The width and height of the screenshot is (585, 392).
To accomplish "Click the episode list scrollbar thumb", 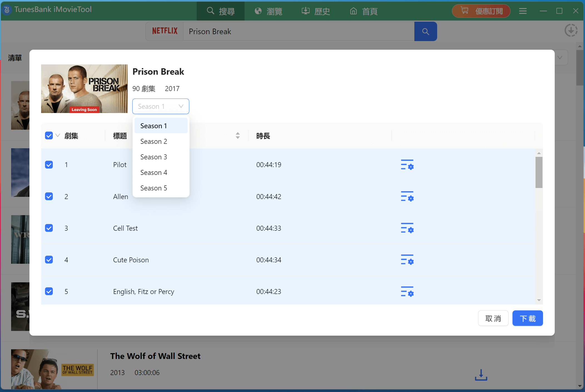I will (x=539, y=172).
